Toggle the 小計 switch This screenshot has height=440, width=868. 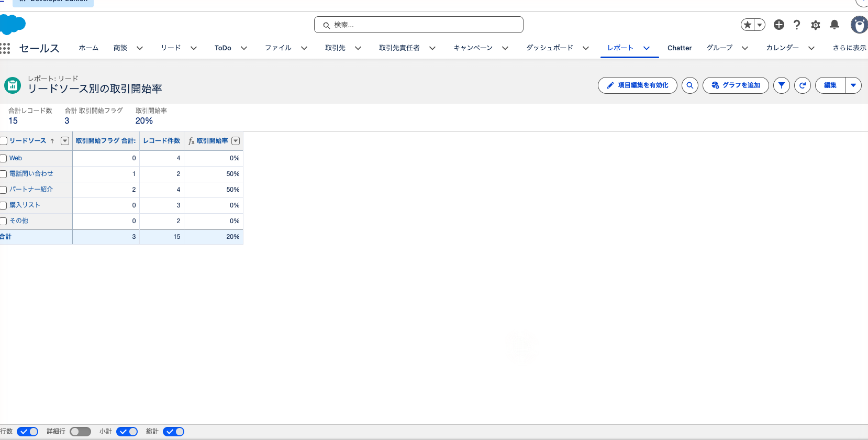(127, 432)
